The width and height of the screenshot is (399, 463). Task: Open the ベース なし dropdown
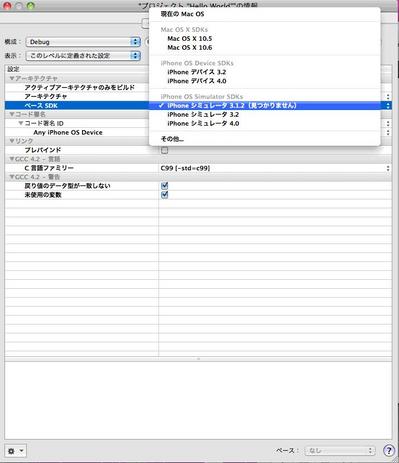point(340,451)
